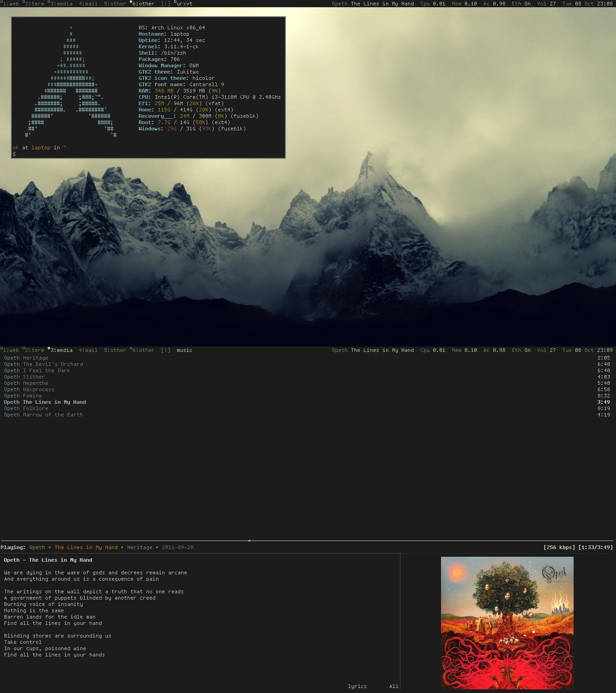The height and width of the screenshot is (693, 616).
Task: Select 6:other tag in music bar
Action: (x=143, y=350)
